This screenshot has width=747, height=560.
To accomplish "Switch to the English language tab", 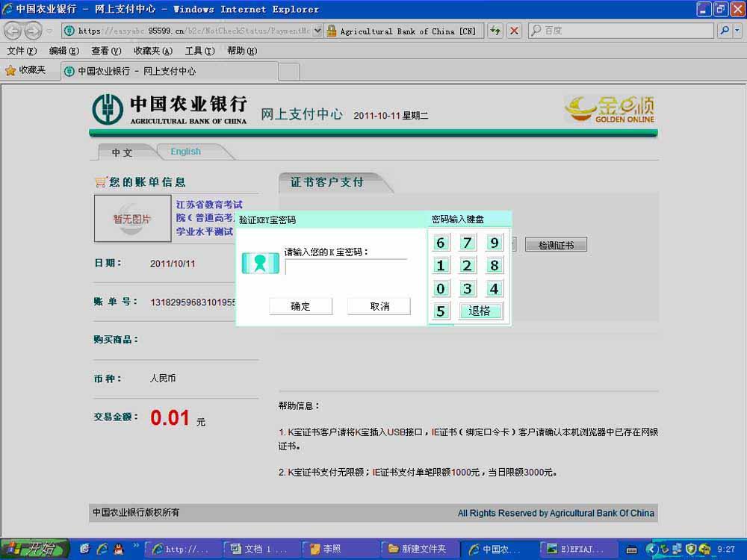I will click(185, 152).
